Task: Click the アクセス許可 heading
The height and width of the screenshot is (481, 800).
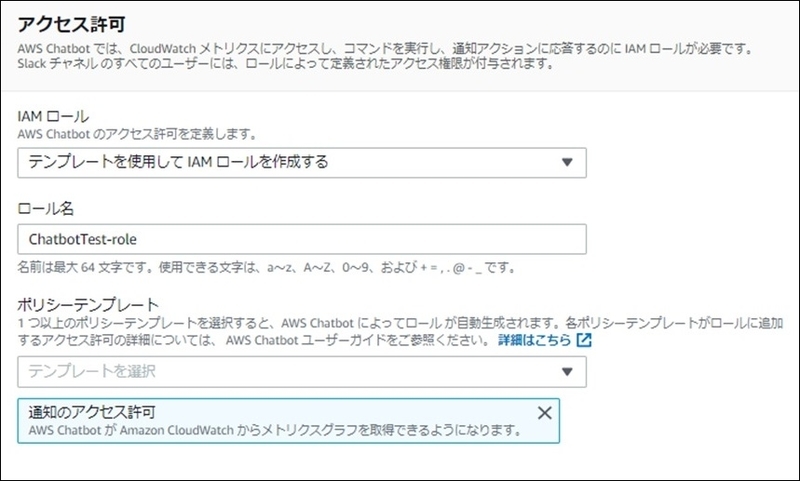Action: (x=71, y=24)
